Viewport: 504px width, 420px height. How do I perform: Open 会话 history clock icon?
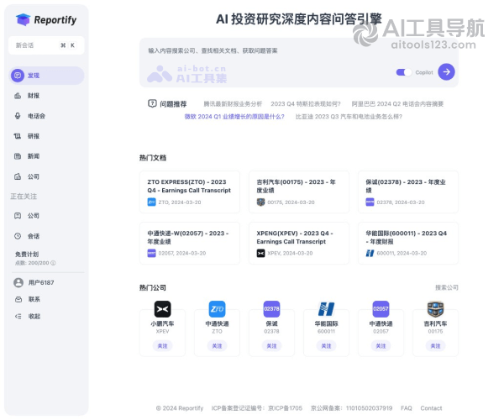tap(18, 236)
